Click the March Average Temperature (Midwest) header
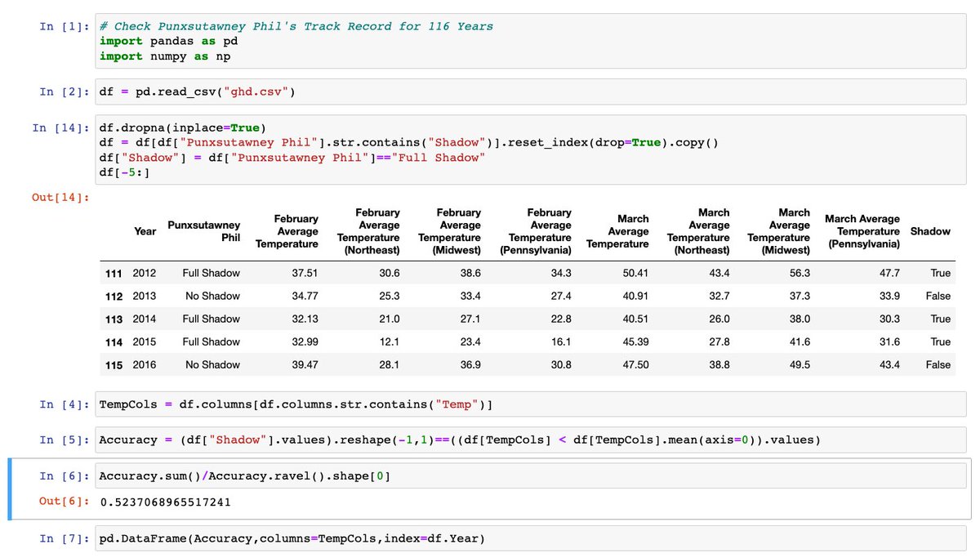The height and width of the screenshot is (558, 980). click(x=778, y=231)
